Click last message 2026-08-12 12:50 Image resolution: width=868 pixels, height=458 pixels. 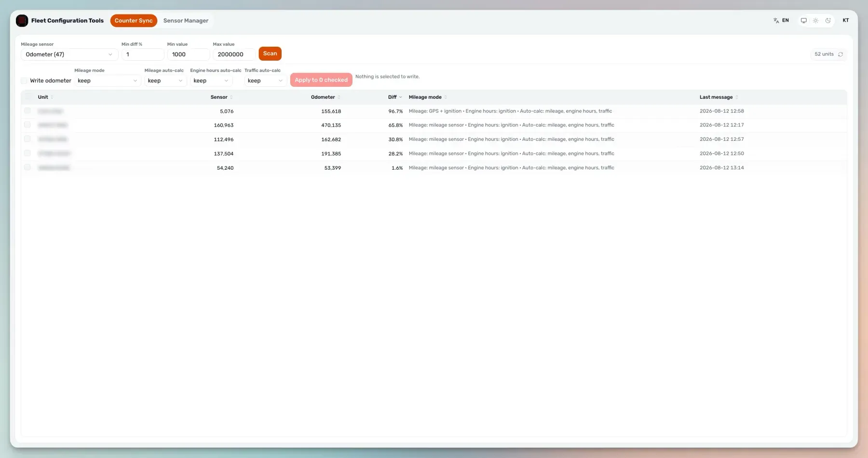click(721, 153)
